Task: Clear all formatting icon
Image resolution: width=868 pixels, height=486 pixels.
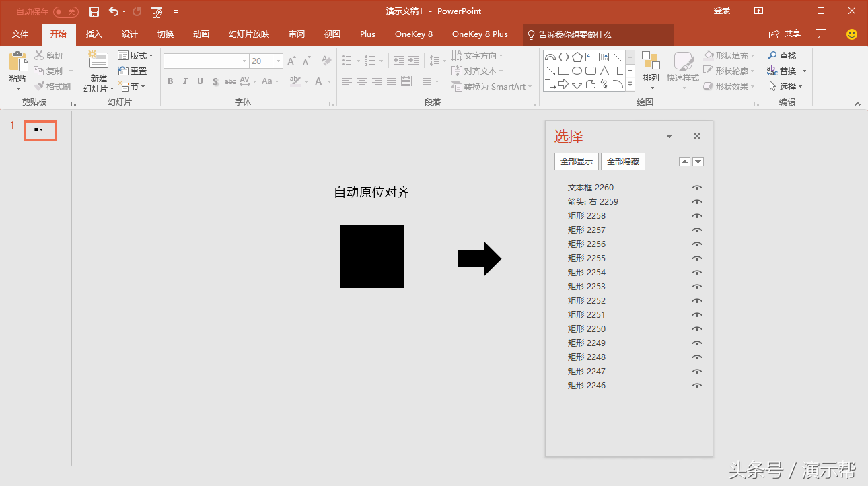Action: 326,61
